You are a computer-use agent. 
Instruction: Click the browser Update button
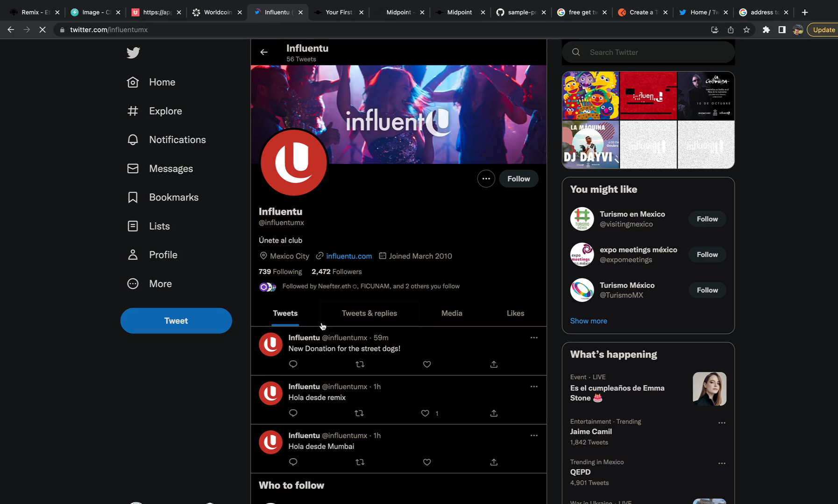click(823, 30)
